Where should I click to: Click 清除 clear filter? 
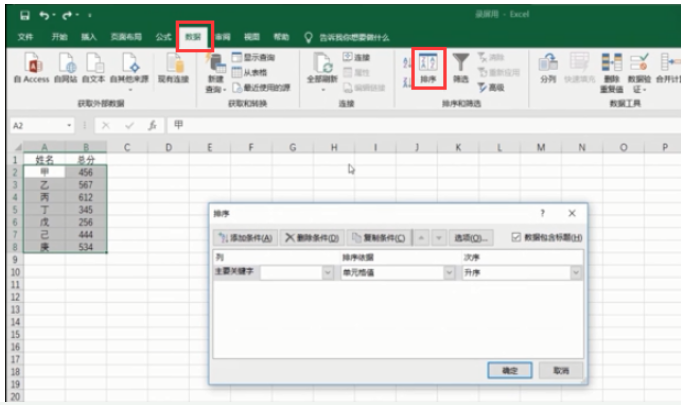coord(491,57)
